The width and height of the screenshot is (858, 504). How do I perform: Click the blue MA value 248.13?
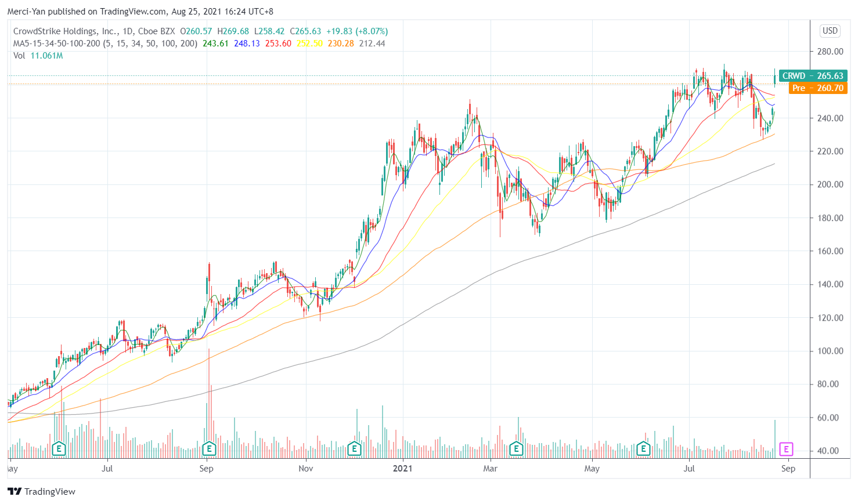point(247,43)
